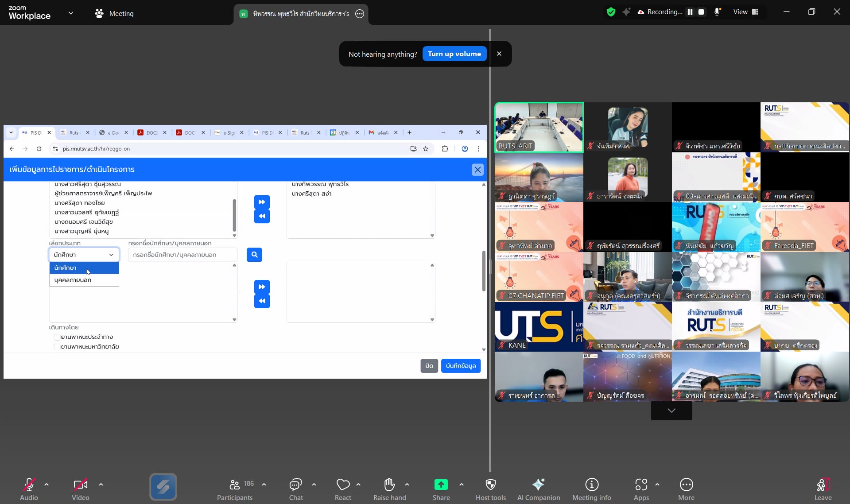Select บุคคลภายนอก from dropdown list
850x504 pixels.
73,280
